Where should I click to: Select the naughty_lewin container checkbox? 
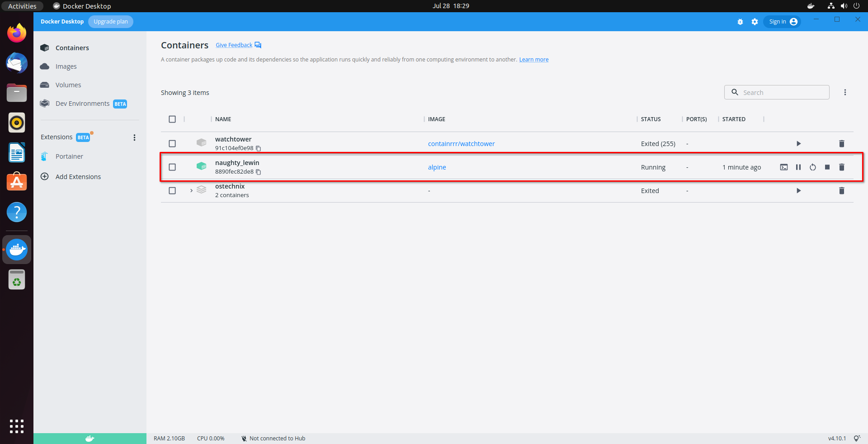tap(172, 167)
